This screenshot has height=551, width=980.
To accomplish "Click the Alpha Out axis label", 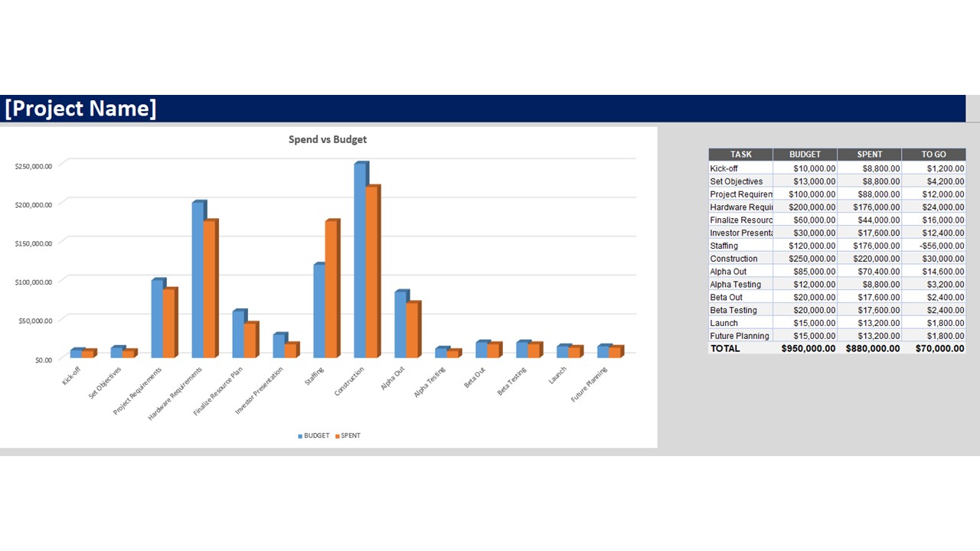I will [x=393, y=378].
